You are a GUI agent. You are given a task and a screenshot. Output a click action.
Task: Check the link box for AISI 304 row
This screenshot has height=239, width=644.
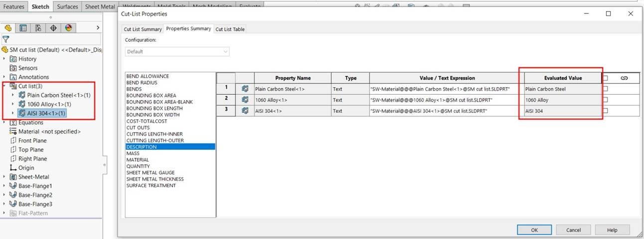[606, 111]
